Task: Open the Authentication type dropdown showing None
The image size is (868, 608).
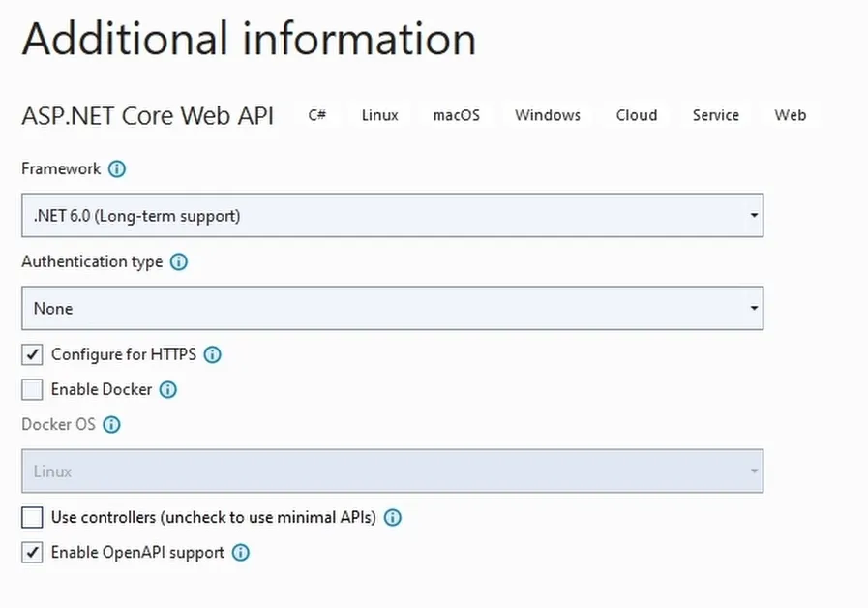Action: (x=393, y=309)
